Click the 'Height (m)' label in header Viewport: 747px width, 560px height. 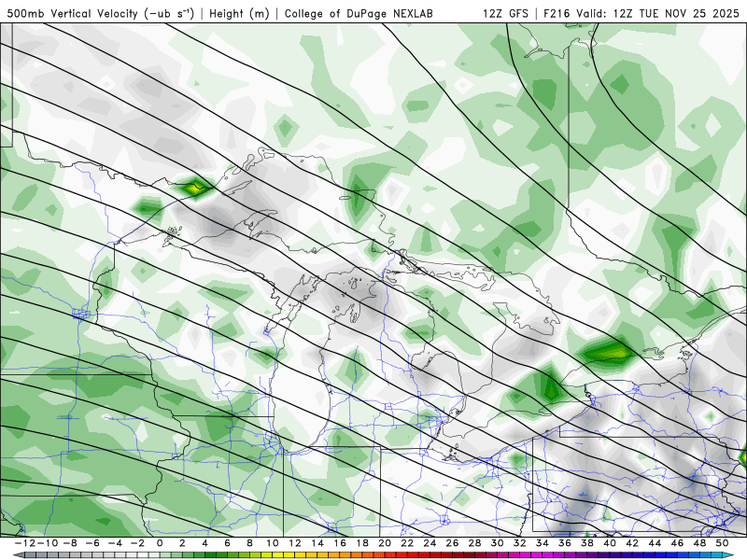click(239, 14)
